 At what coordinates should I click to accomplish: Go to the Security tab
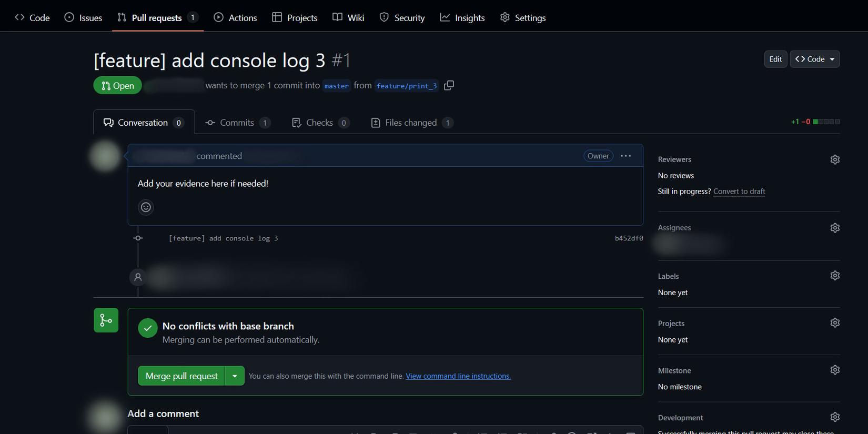click(x=402, y=17)
